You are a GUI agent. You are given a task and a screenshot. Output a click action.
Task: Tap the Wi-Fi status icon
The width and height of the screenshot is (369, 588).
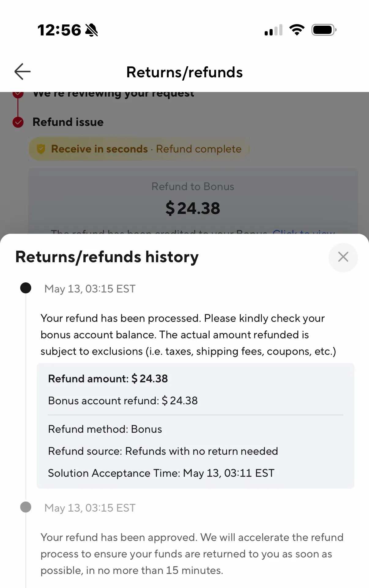[x=296, y=30]
